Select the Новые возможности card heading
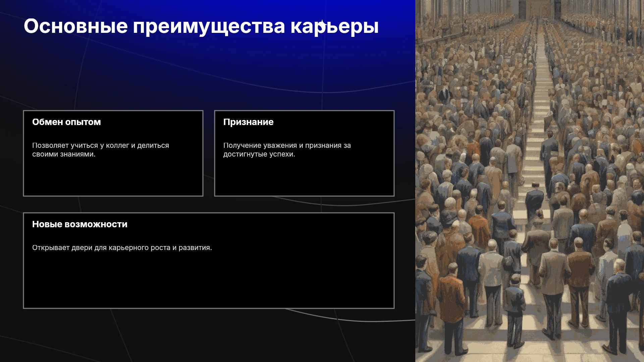Viewport: 644px width, 362px height. pos(80,224)
